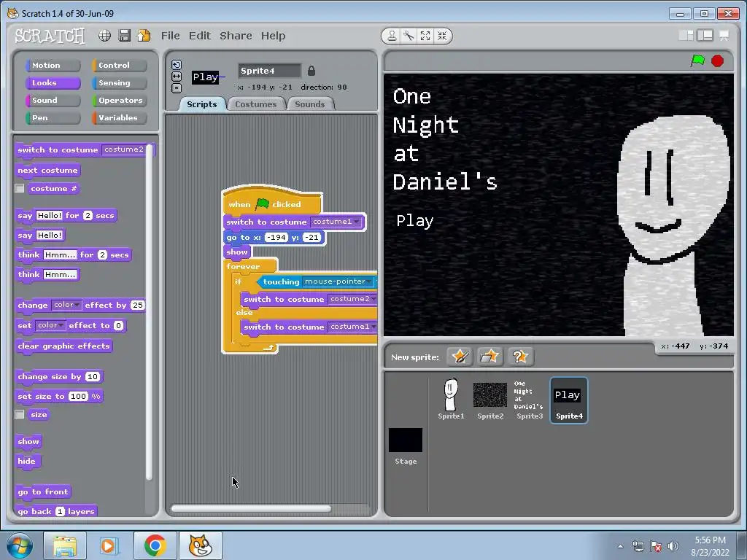Select Sprite1 thumbnail in sprite list
This screenshot has height=560, width=747.
click(451, 399)
